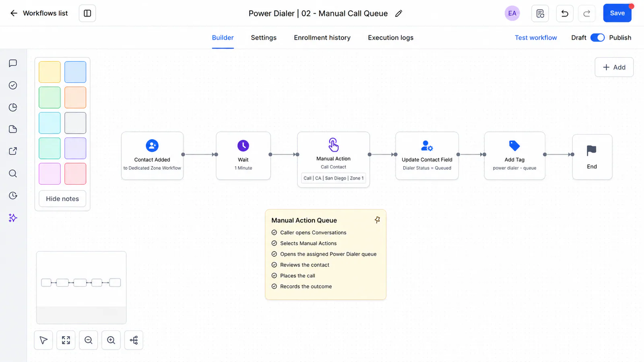644x362 pixels.
Task: Save the workflow
Action: [617, 13]
